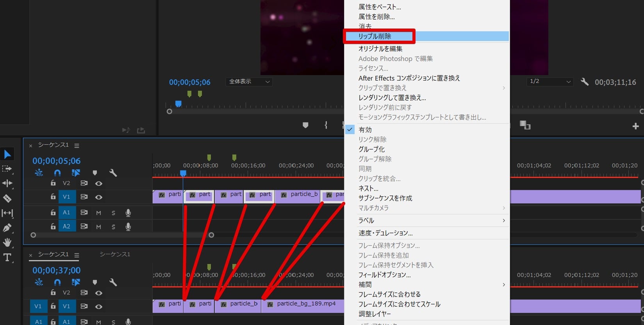This screenshot has height=325, width=644.
Task: Select the Selection arrow tool
Action: click(7, 154)
